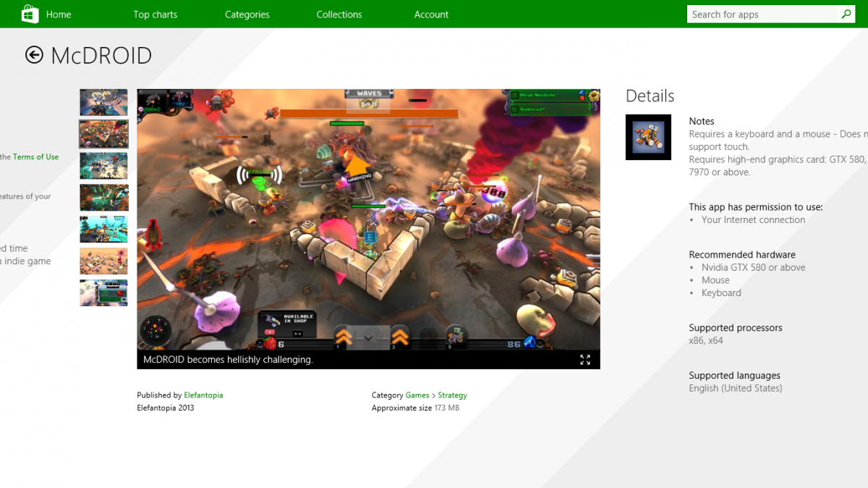This screenshot has height=488, width=868.
Task: Go back using the circled arrow icon
Action: (x=34, y=55)
